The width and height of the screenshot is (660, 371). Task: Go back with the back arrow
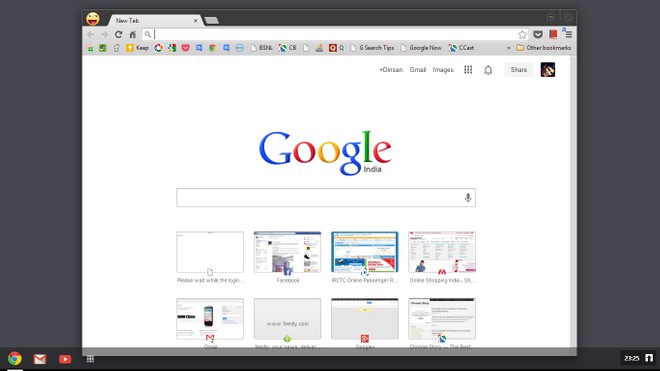point(90,35)
